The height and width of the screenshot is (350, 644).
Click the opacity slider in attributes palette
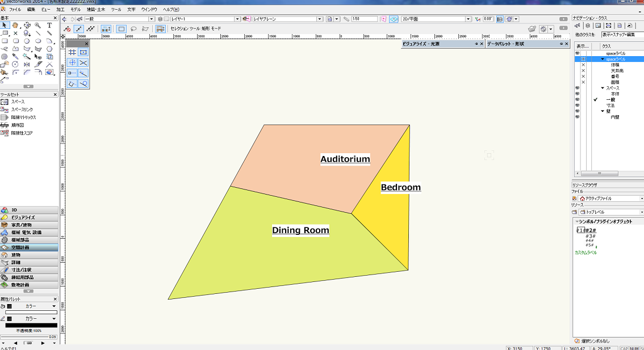point(28,337)
